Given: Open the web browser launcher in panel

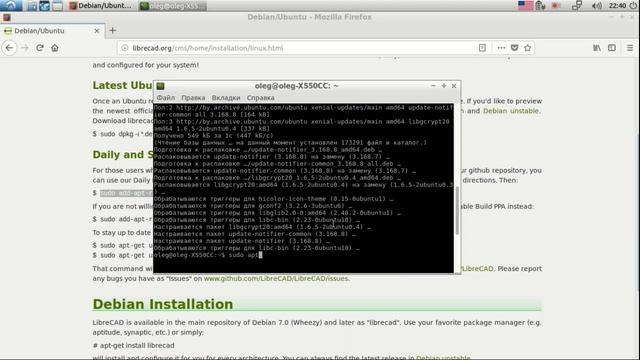Looking at the screenshot, I should click(44, 6).
